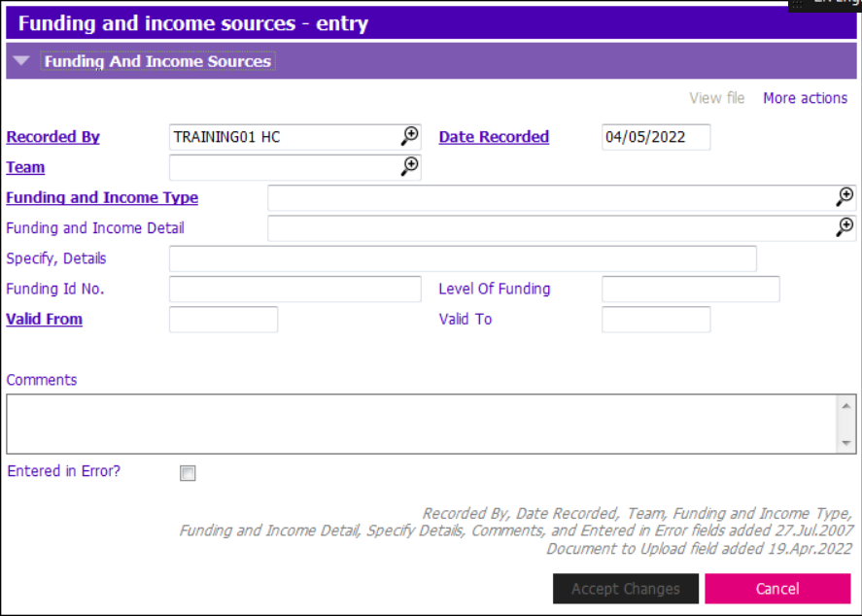Click the View file link

point(717,98)
